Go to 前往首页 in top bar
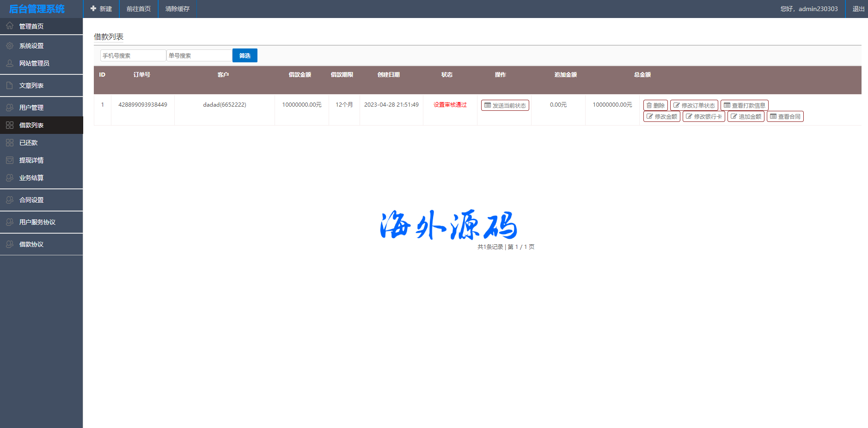 [139, 9]
